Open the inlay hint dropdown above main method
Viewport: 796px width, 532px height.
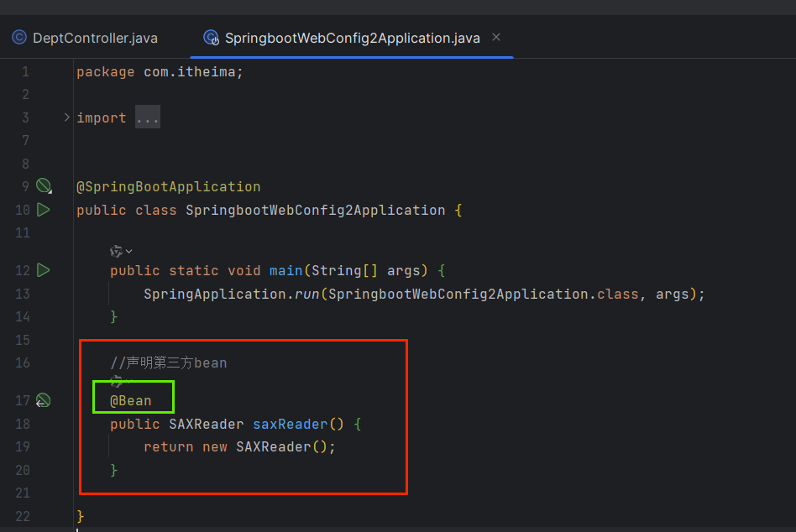point(121,251)
